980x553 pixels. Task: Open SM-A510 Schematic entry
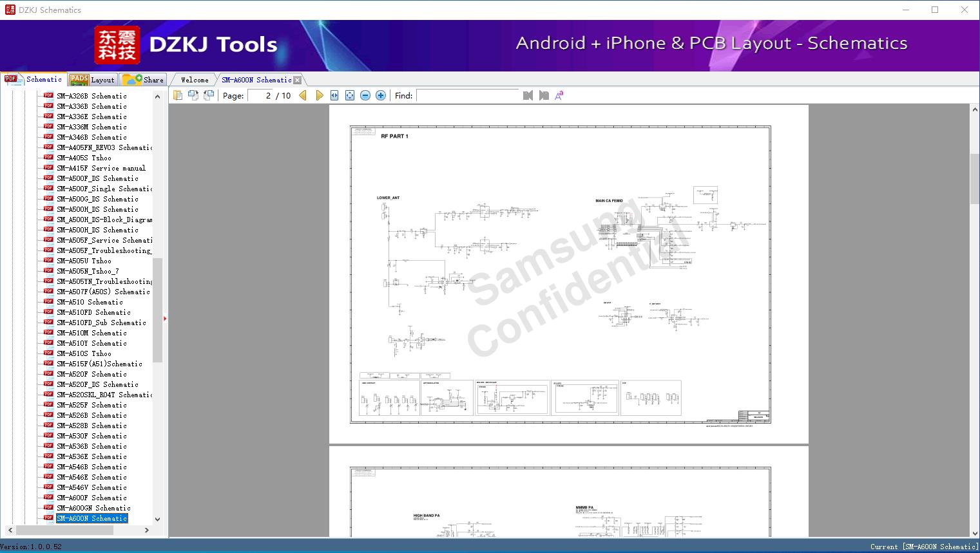90,302
